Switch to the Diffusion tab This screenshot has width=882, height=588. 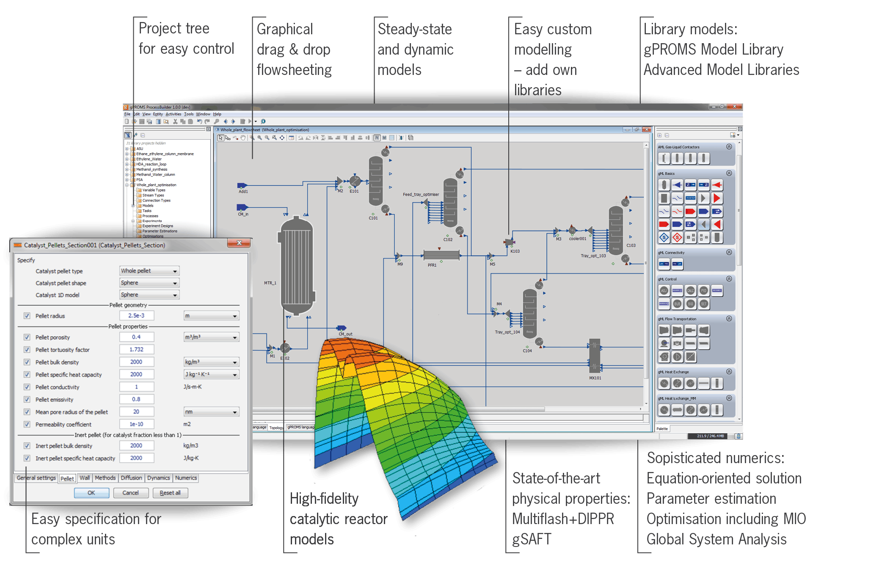point(131,478)
